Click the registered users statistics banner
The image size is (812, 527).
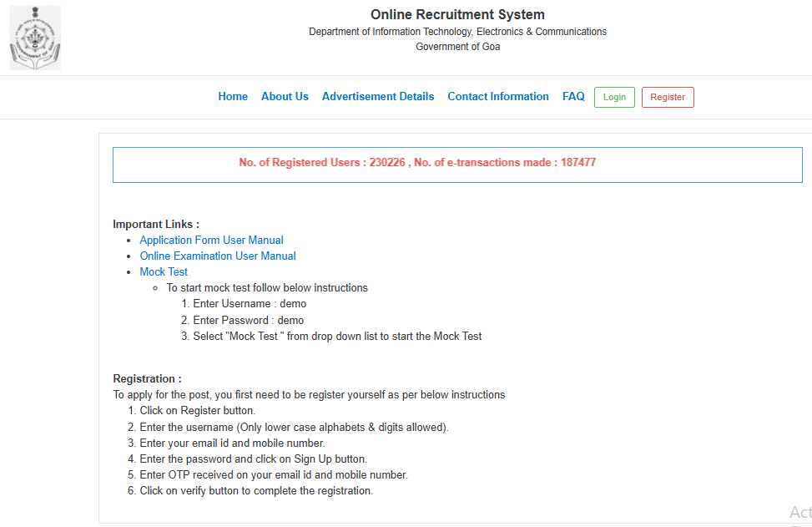(x=417, y=163)
